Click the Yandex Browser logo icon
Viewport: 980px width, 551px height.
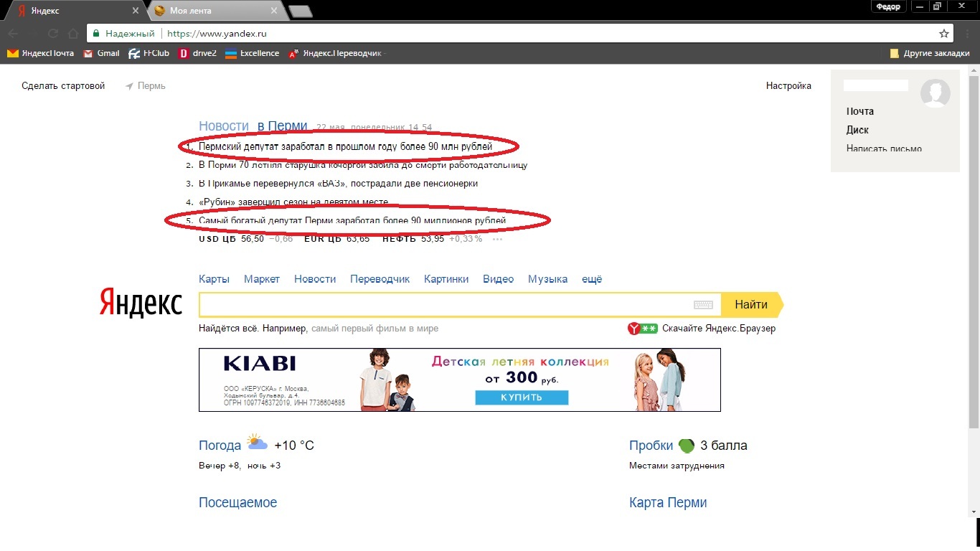point(634,329)
